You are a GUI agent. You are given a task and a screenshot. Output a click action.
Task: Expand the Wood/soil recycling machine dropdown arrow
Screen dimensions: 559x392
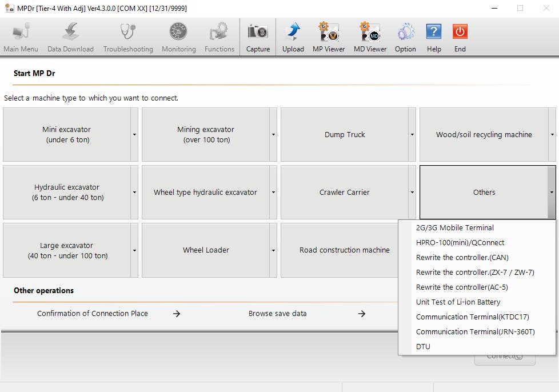click(x=552, y=135)
